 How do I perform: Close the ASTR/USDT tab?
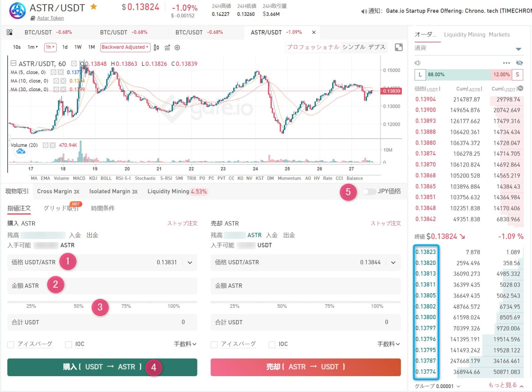314,32
